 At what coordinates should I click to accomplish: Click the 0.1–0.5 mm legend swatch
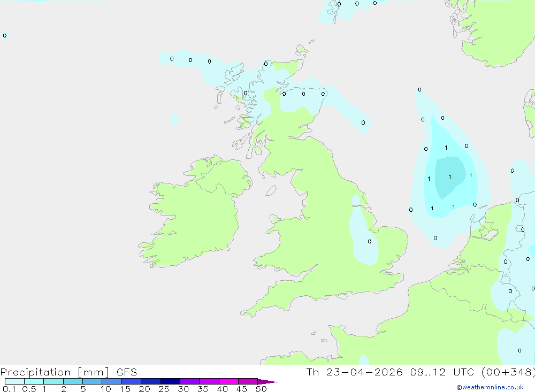14,381
